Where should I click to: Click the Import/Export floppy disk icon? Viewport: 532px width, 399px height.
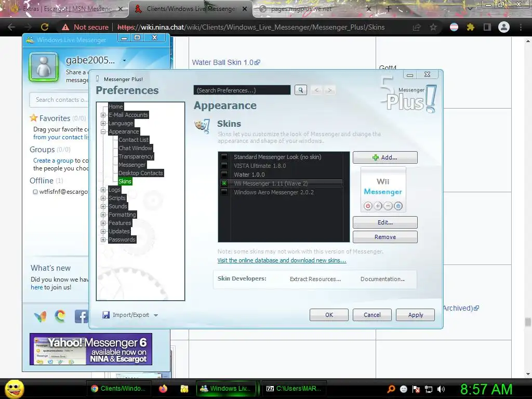tap(106, 315)
